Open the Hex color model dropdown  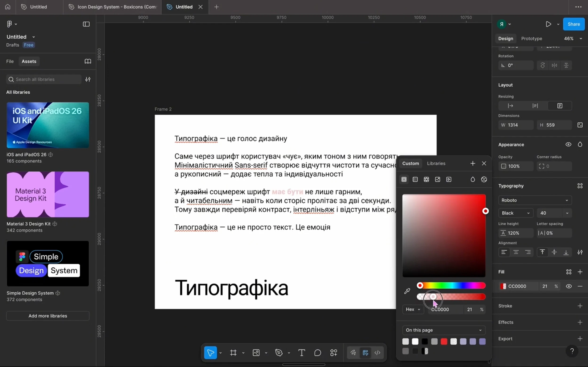click(x=413, y=309)
